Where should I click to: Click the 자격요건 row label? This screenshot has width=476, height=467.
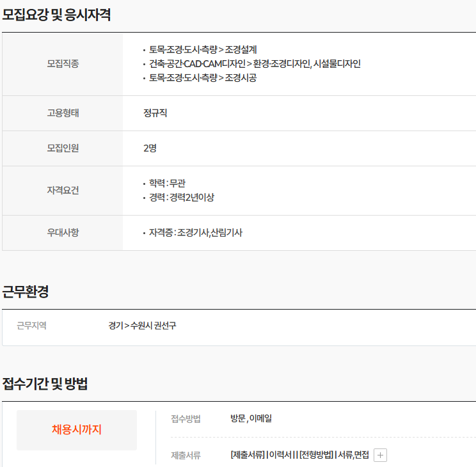tap(63, 191)
